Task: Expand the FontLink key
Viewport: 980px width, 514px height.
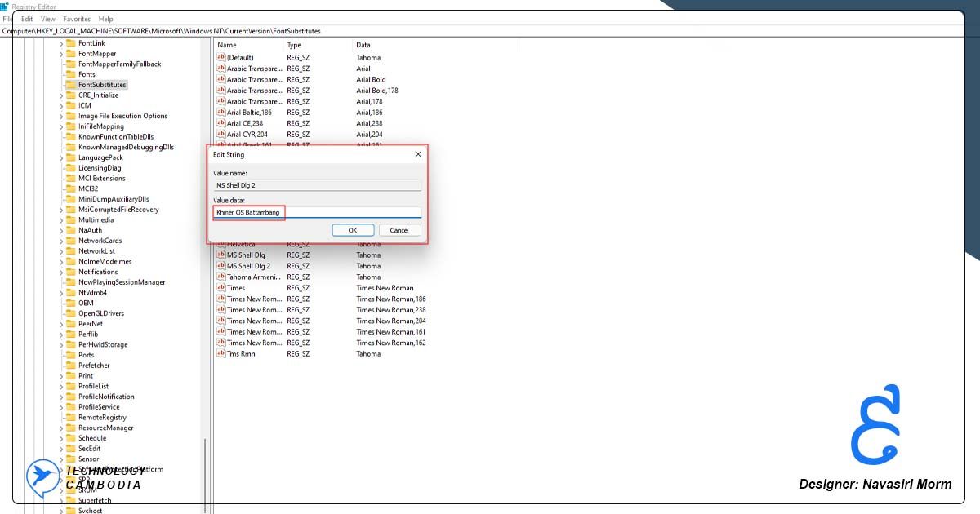Action: click(61, 43)
